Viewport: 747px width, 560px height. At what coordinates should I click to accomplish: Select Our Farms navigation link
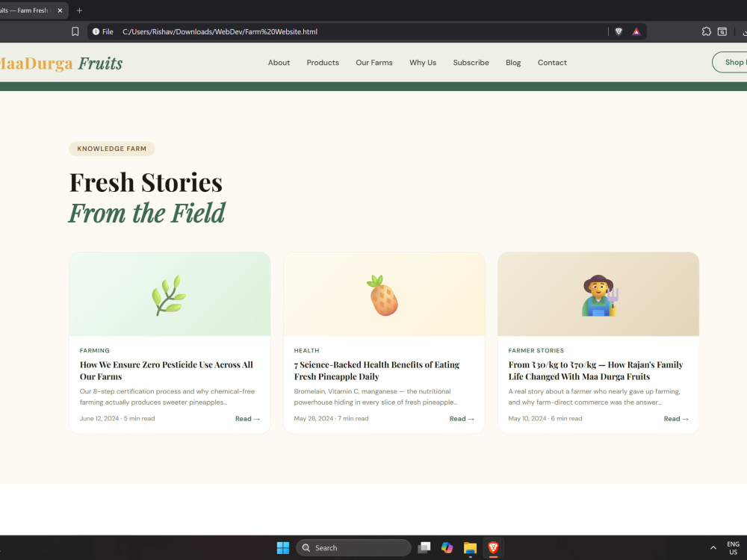(374, 63)
